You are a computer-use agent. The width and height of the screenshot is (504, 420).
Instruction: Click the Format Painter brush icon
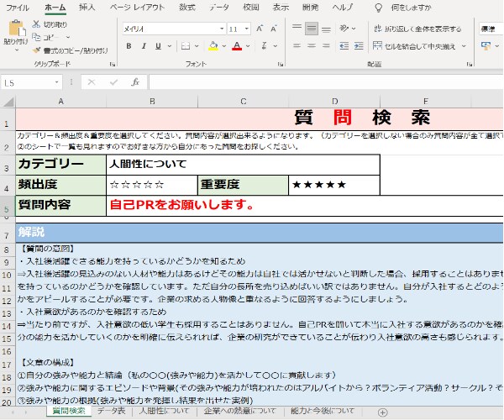(37, 50)
